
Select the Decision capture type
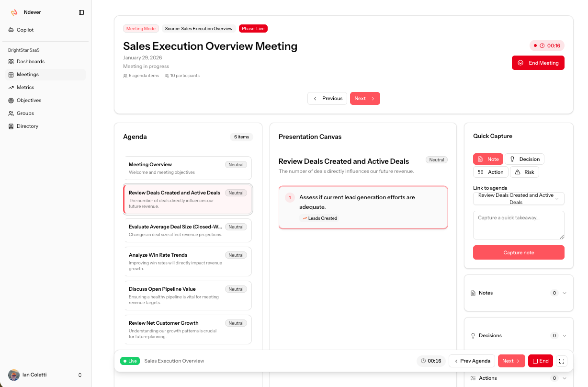click(x=524, y=159)
